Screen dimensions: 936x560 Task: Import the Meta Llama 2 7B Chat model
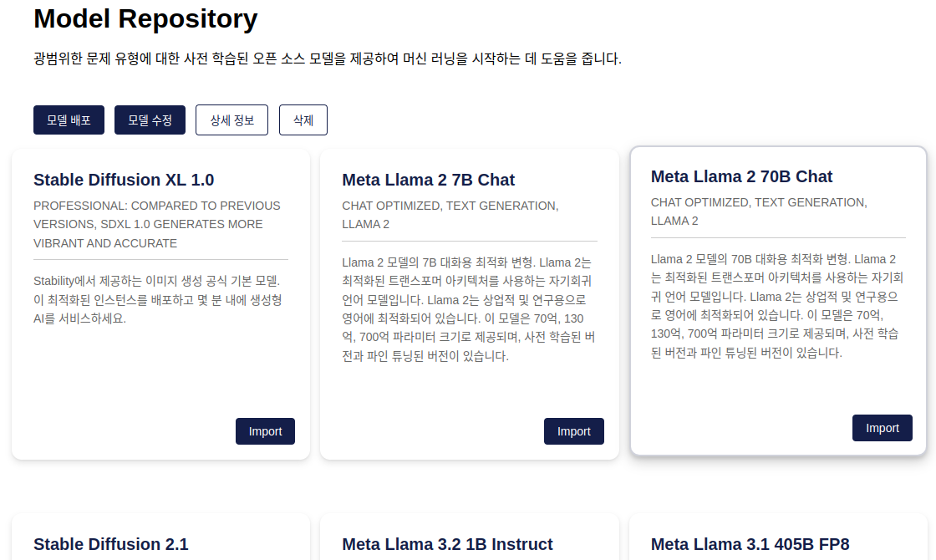(574, 431)
